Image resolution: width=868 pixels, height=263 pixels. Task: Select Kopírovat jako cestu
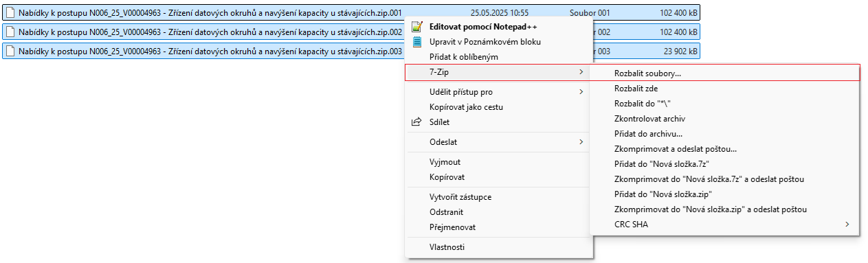coord(498,107)
